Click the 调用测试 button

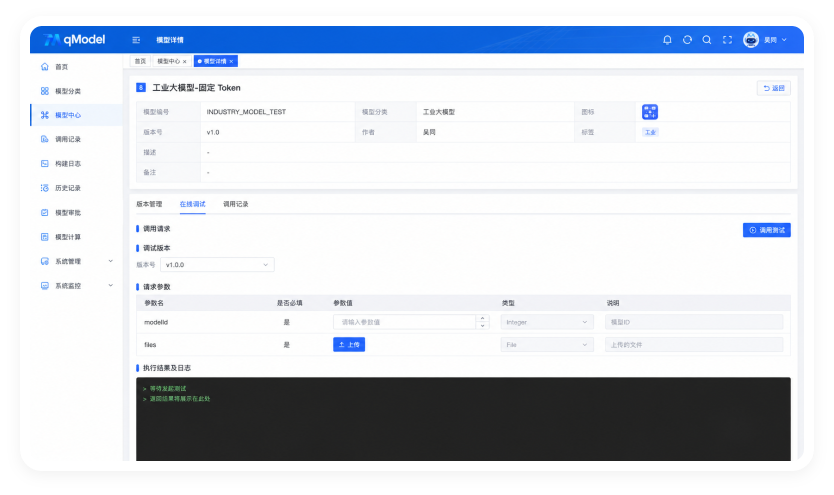coord(766,230)
